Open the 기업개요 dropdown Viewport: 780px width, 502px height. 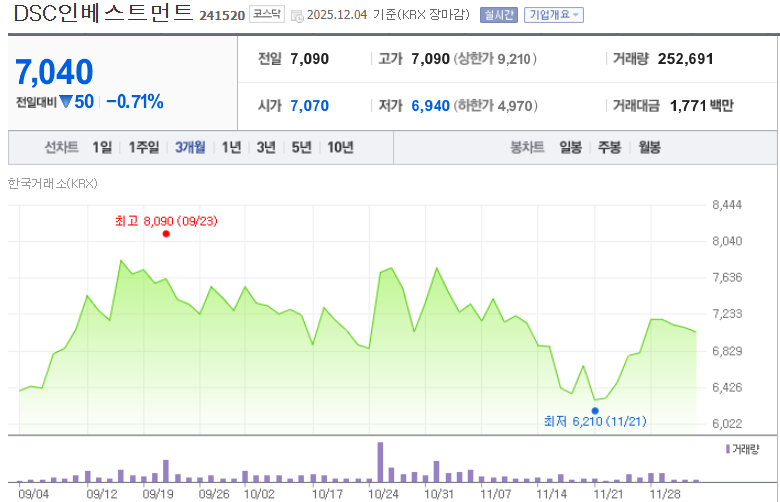point(553,15)
